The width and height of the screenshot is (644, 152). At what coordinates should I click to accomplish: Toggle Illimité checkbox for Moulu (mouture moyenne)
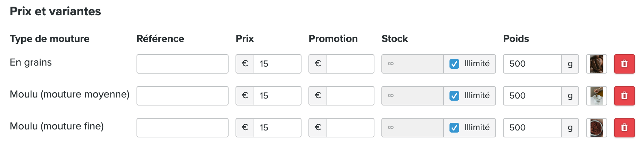(454, 96)
